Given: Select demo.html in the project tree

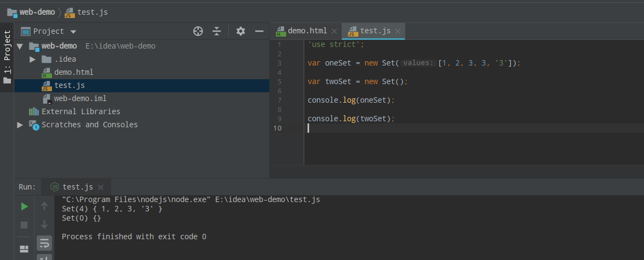Looking at the screenshot, I should point(73,72).
